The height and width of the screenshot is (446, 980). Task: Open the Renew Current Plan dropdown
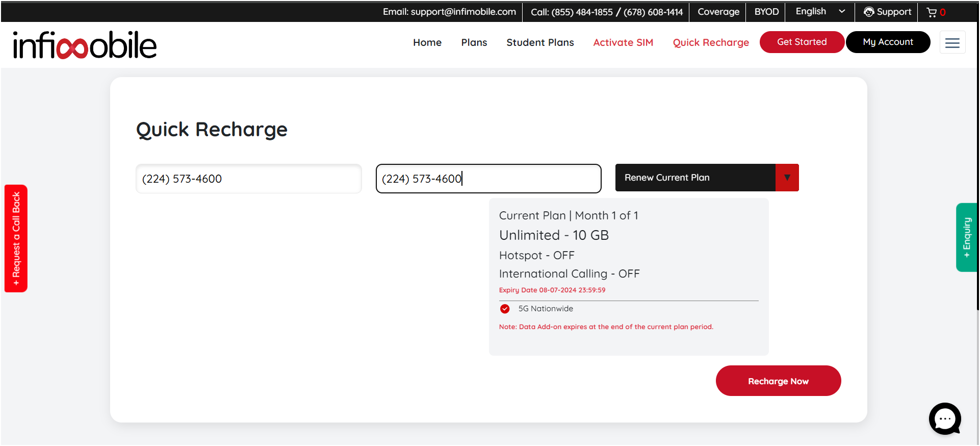pos(707,178)
